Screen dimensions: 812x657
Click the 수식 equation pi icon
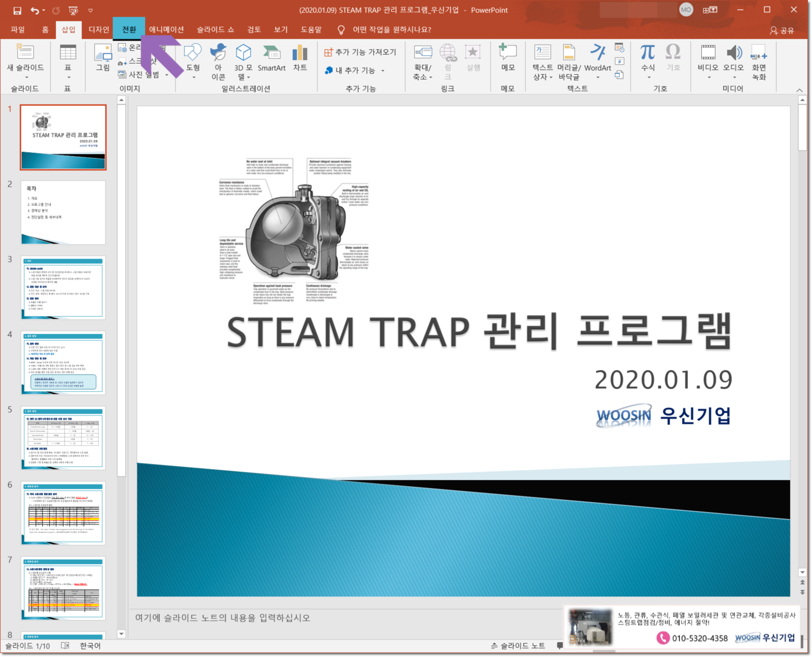pos(648,52)
